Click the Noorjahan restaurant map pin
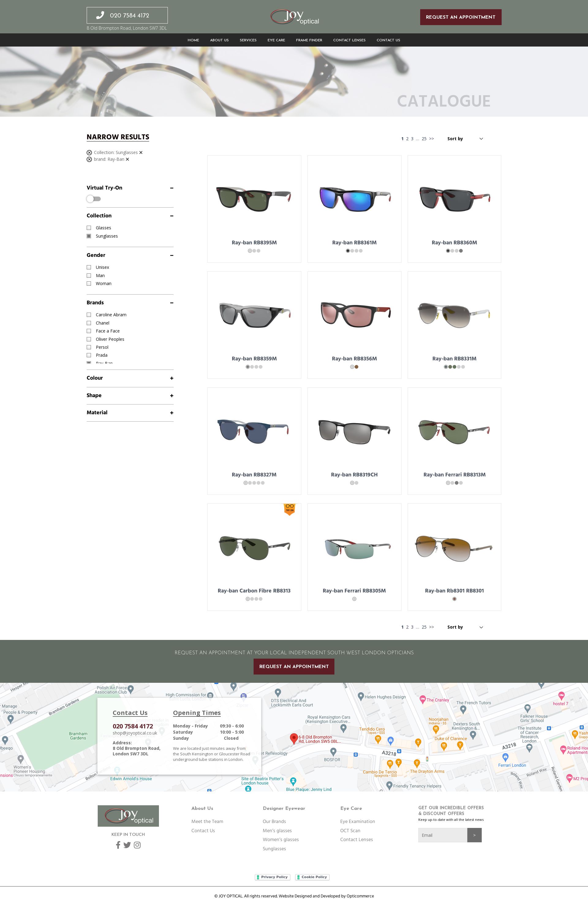This screenshot has width=588, height=906. 436,729
